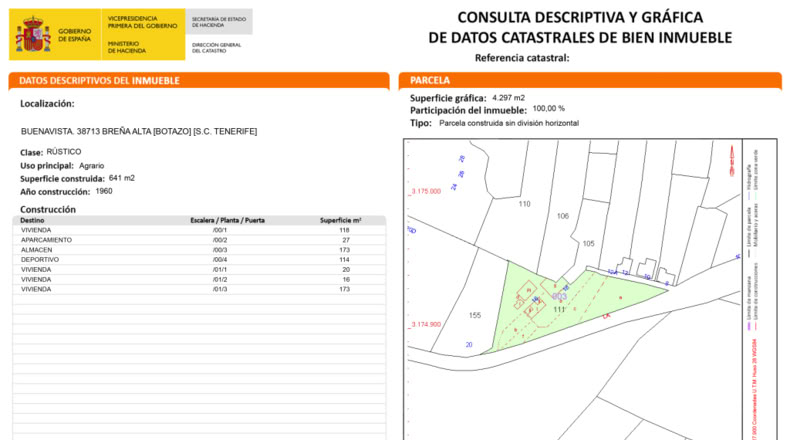Click parcel '110' on the map
Image resolution: width=790 pixels, height=440 pixels.
click(524, 204)
